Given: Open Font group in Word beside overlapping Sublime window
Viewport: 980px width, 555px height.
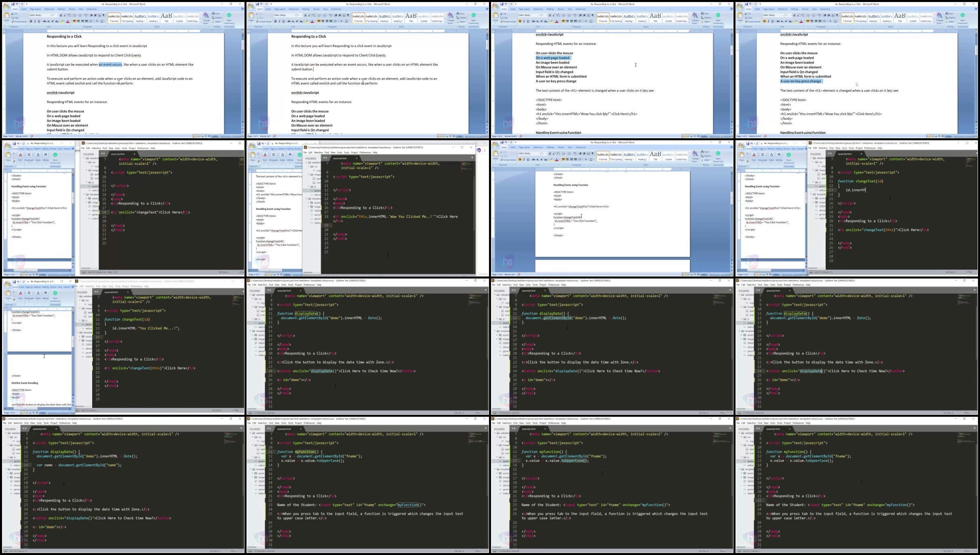Looking at the screenshot, I should (x=265, y=156).
